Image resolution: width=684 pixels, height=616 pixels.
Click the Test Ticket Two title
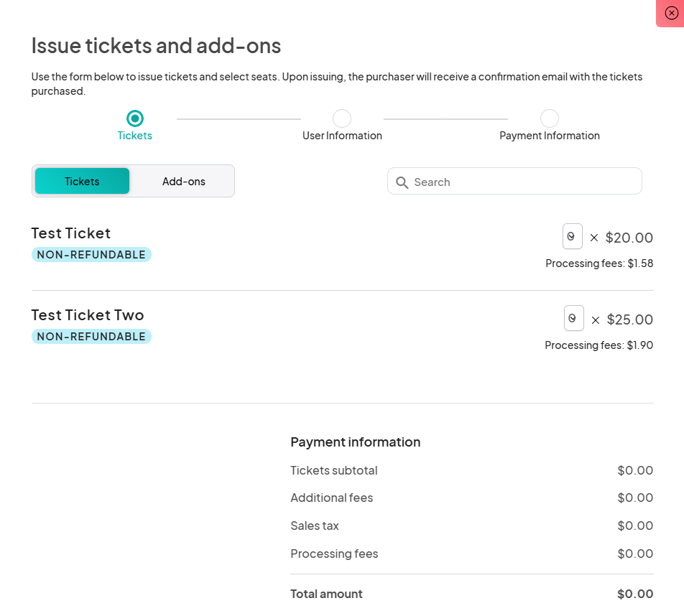[x=87, y=314]
